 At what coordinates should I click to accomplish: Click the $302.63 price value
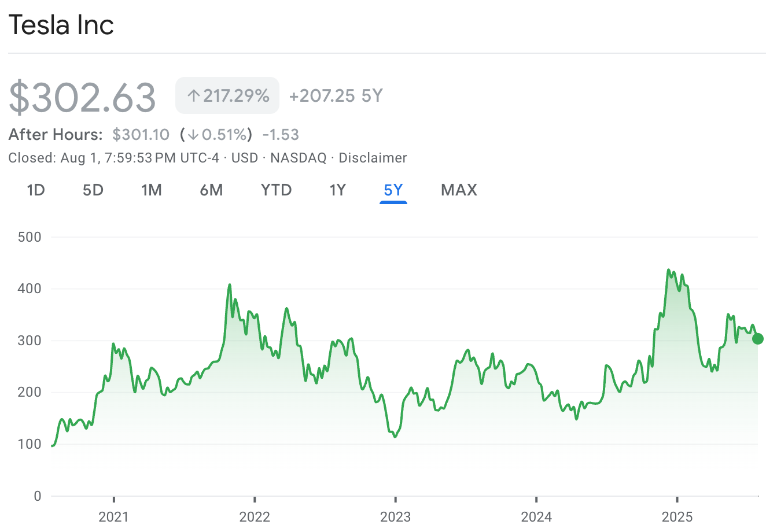pyautogui.click(x=82, y=97)
